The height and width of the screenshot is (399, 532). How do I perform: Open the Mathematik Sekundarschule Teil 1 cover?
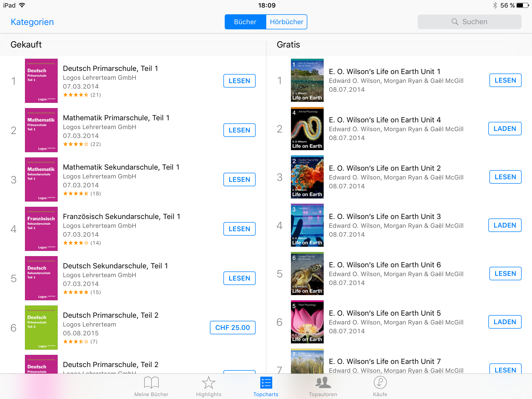pos(41,179)
